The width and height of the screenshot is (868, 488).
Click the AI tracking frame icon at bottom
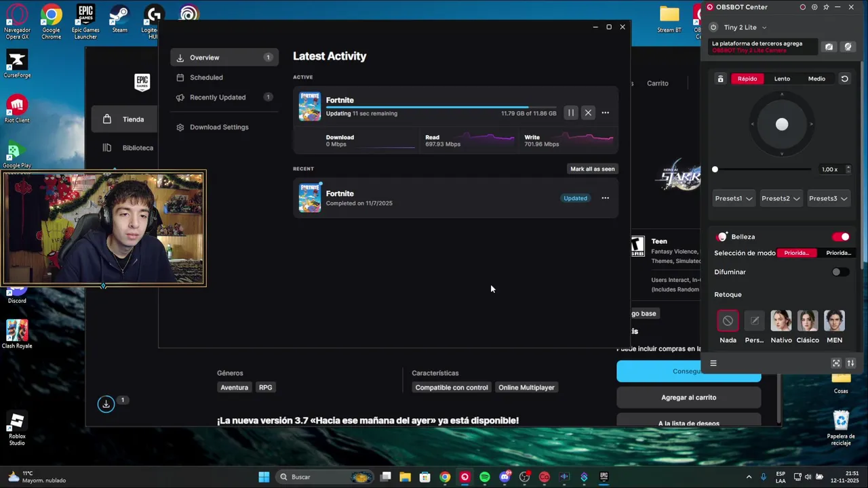pyautogui.click(x=836, y=363)
